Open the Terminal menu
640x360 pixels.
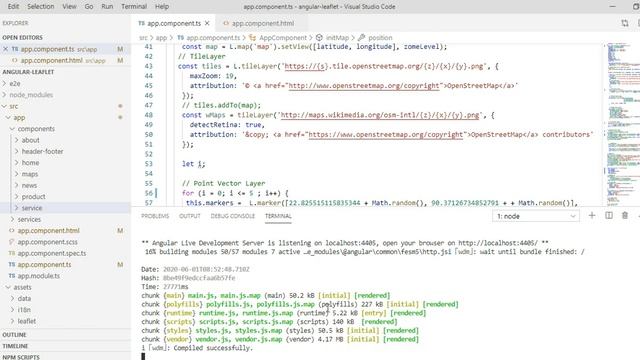(134, 7)
